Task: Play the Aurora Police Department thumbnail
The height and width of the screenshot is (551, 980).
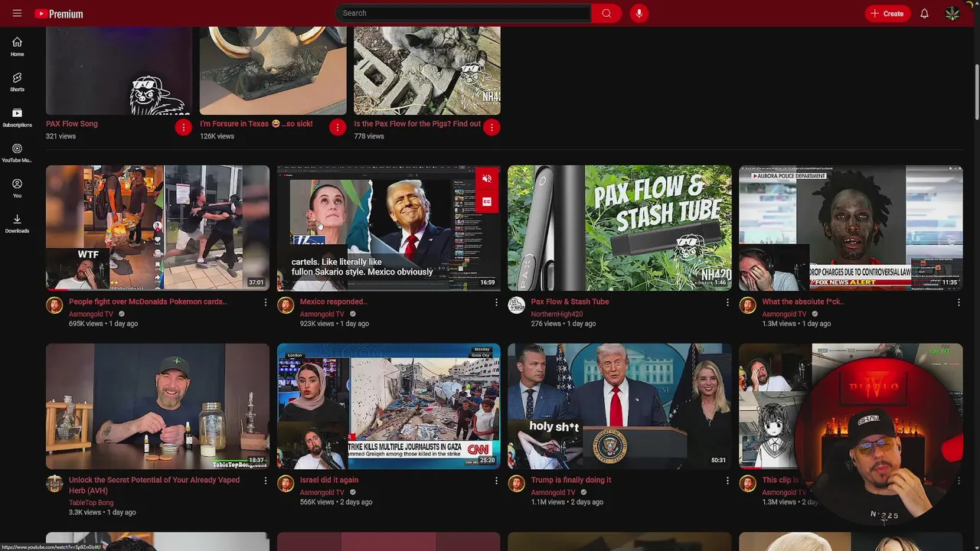Action: tap(851, 228)
